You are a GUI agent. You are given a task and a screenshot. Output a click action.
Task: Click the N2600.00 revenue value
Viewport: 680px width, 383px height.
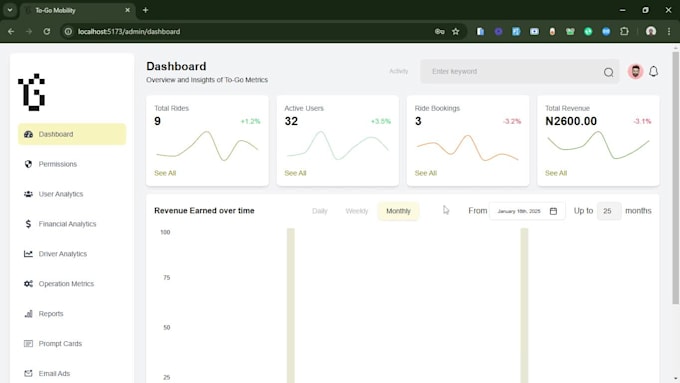click(571, 121)
